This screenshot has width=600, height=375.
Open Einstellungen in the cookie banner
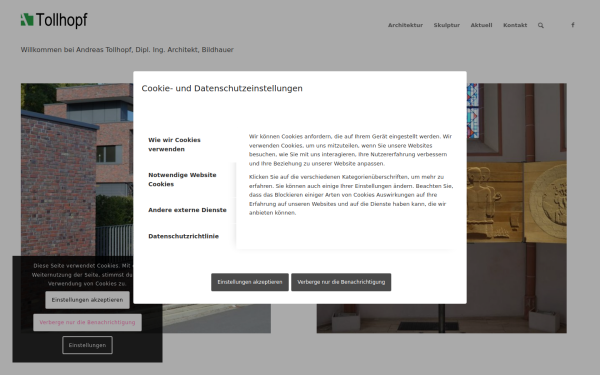tap(87, 345)
